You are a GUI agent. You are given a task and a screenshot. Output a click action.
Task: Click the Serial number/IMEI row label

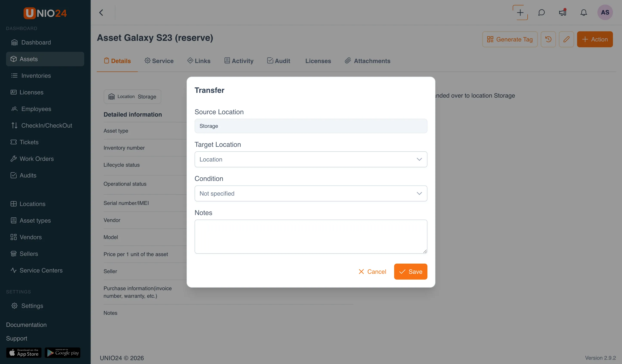pyautogui.click(x=126, y=203)
